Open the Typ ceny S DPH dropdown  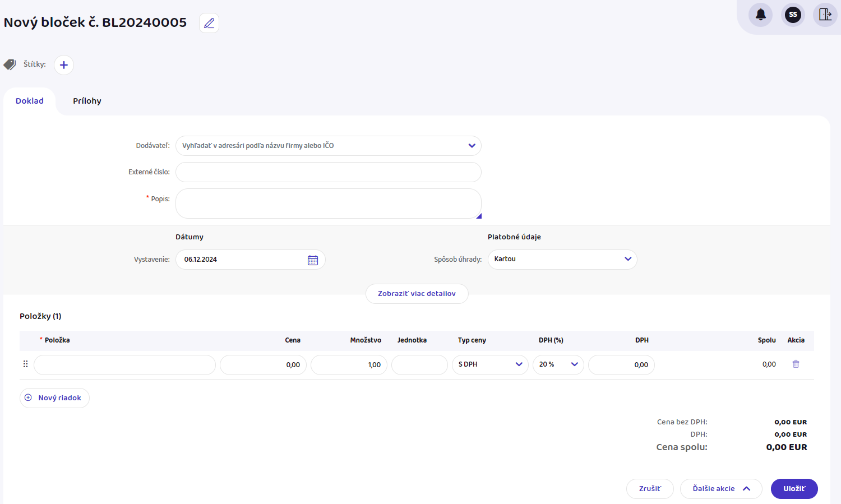pyautogui.click(x=489, y=365)
